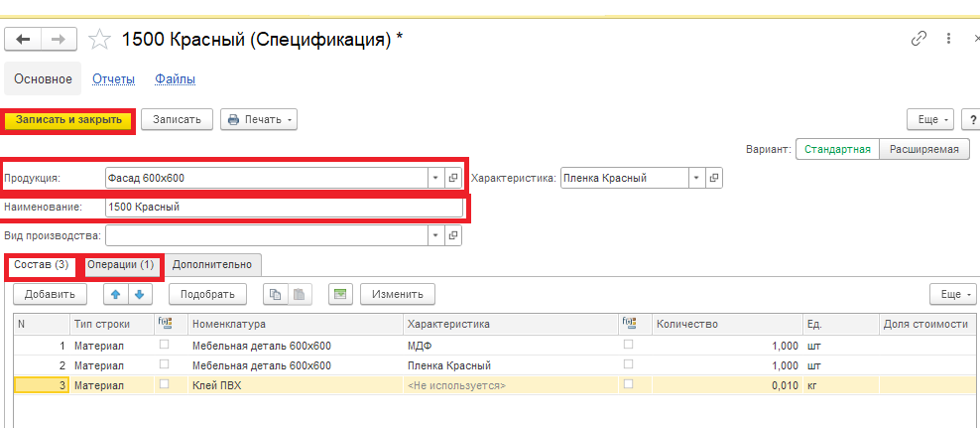Click the Ед. column header
Viewport: 980px width, 428px height.
[840, 324]
